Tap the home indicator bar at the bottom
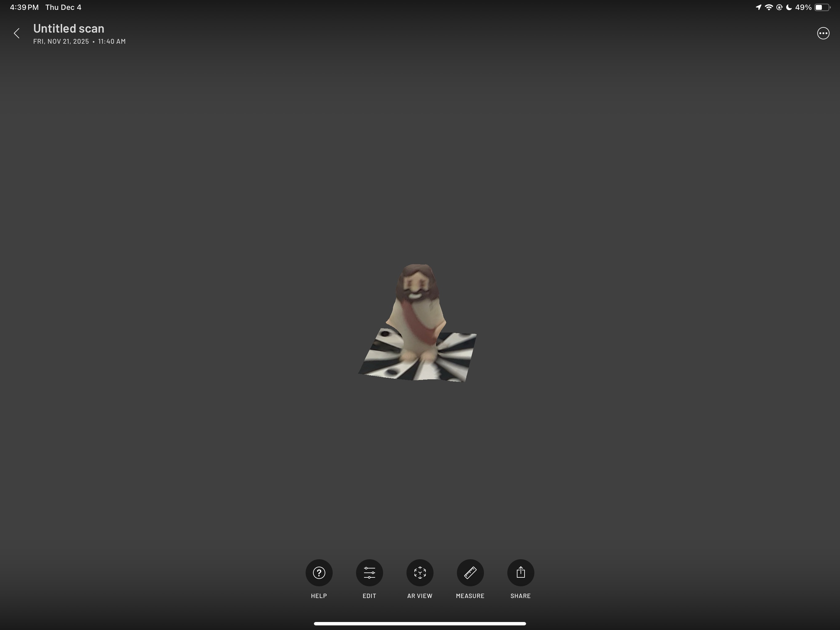This screenshot has height=630, width=840. [420, 623]
